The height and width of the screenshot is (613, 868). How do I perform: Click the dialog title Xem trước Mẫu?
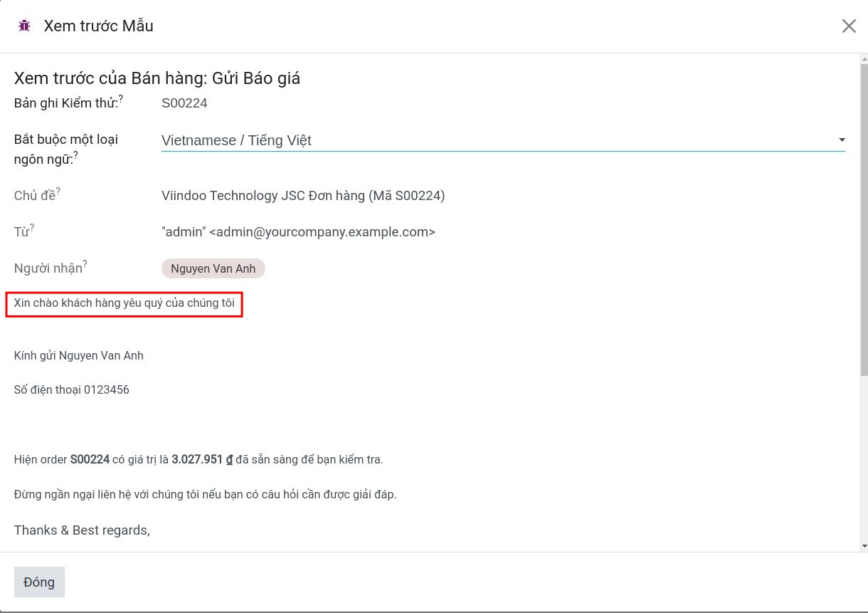pos(99,26)
